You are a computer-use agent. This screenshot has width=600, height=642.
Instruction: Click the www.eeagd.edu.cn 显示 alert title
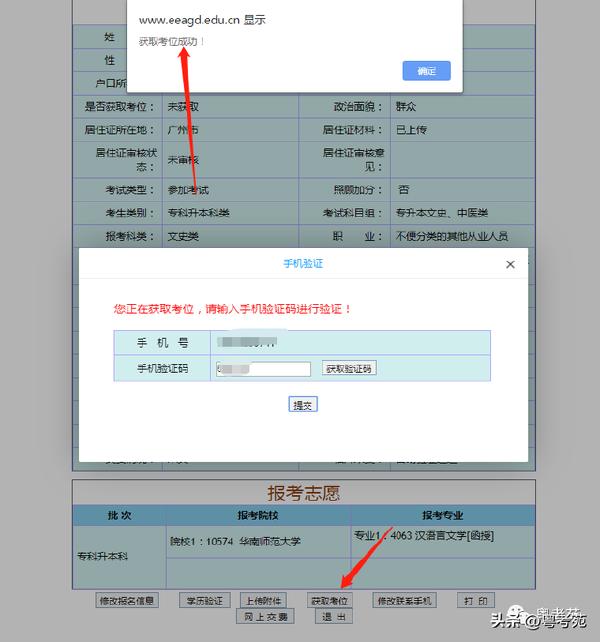[x=202, y=20]
